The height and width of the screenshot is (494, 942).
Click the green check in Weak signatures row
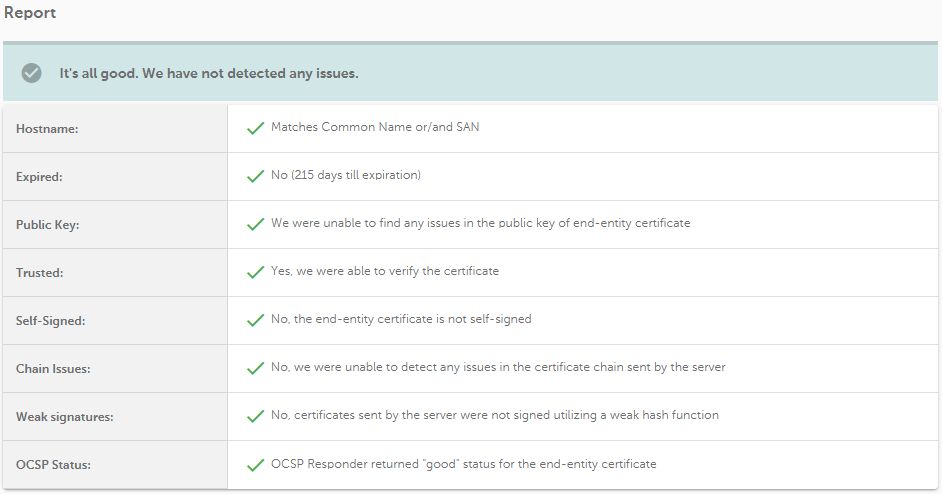[255, 416]
